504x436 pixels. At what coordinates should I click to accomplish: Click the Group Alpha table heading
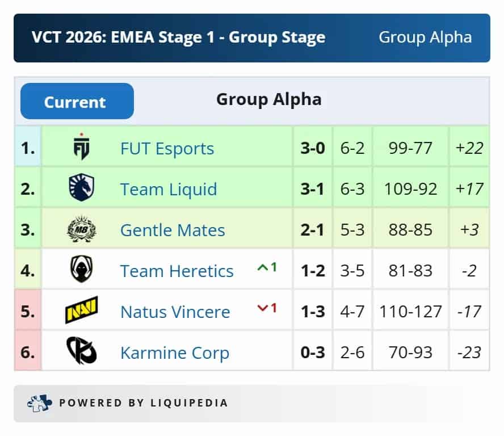[268, 99]
